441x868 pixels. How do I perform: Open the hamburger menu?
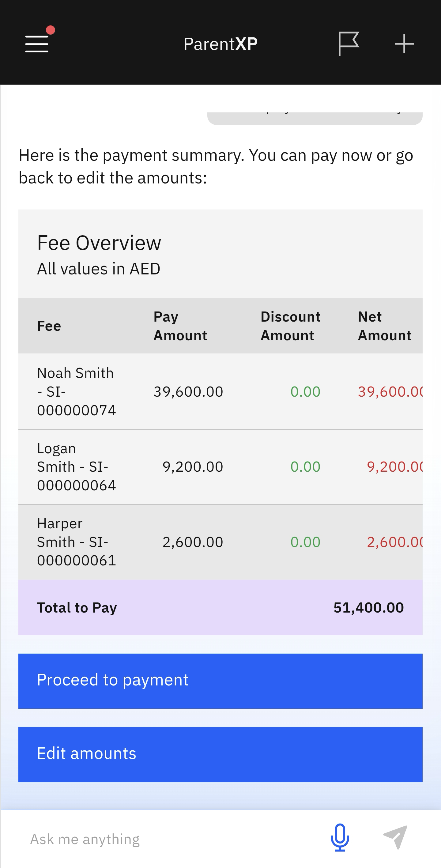tap(37, 44)
